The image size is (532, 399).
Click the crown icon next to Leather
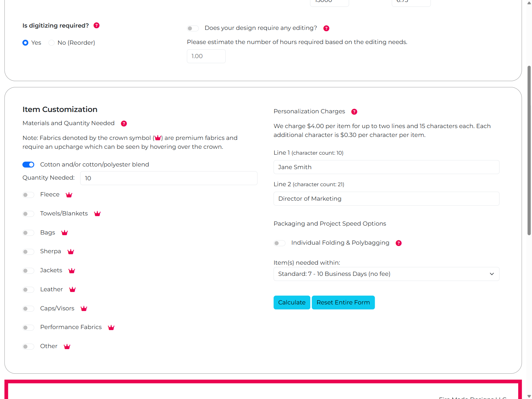pyautogui.click(x=72, y=290)
